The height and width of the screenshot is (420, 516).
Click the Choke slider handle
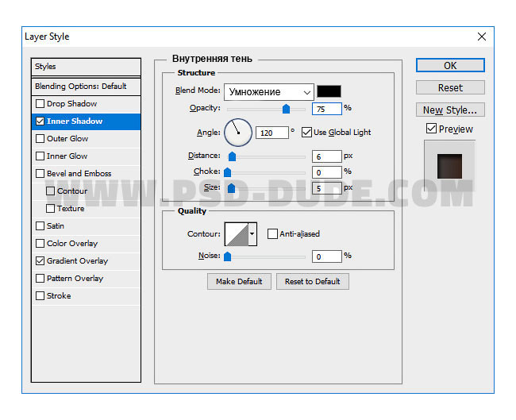coord(227,172)
